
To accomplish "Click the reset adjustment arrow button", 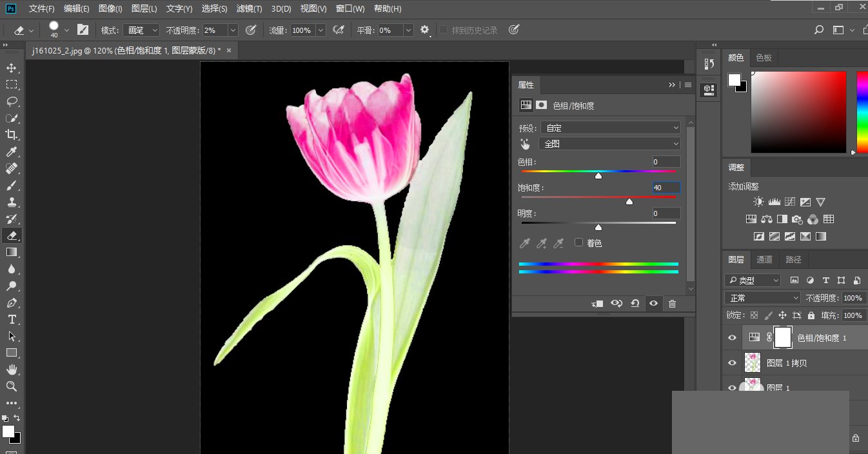I will click(635, 303).
